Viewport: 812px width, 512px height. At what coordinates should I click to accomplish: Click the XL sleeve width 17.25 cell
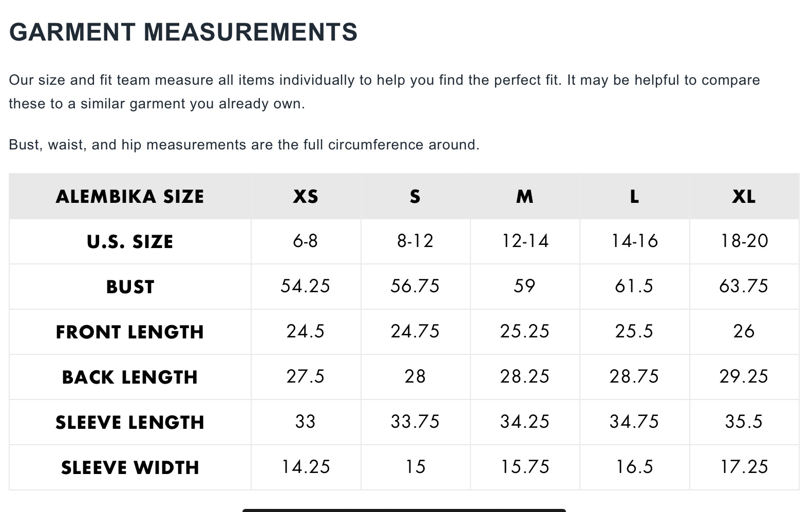(x=744, y=467)
